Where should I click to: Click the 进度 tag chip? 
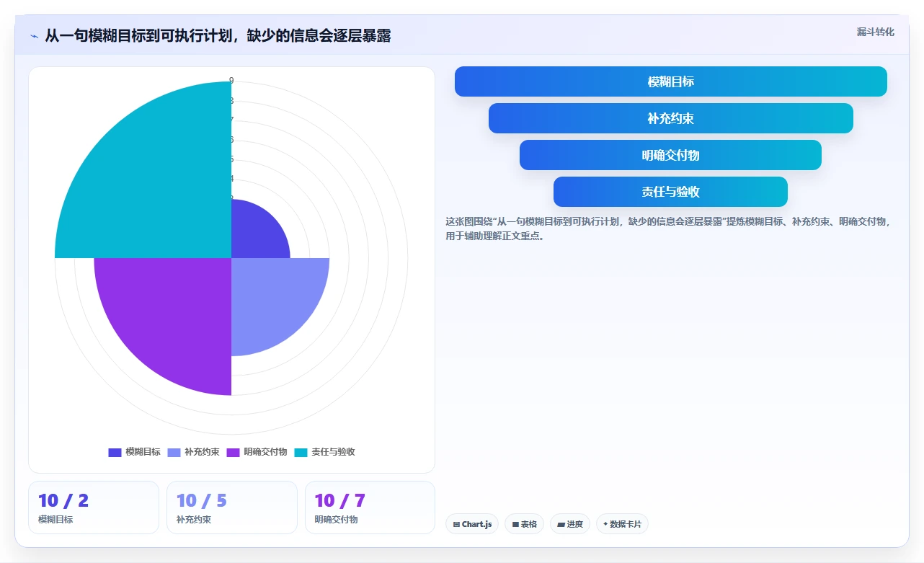570,524
